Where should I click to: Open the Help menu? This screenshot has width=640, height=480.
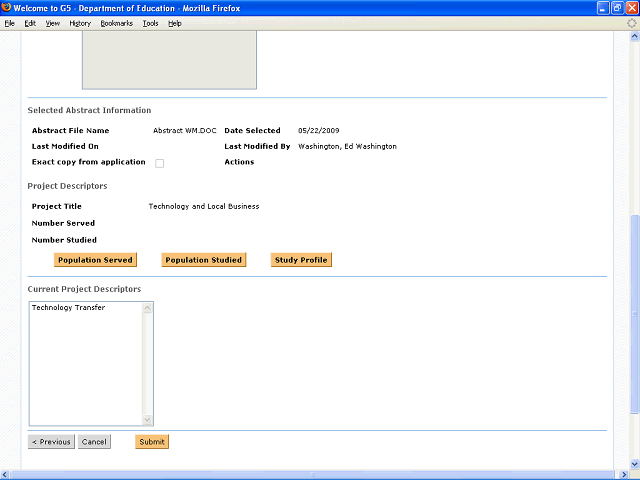tap(175, 23)
